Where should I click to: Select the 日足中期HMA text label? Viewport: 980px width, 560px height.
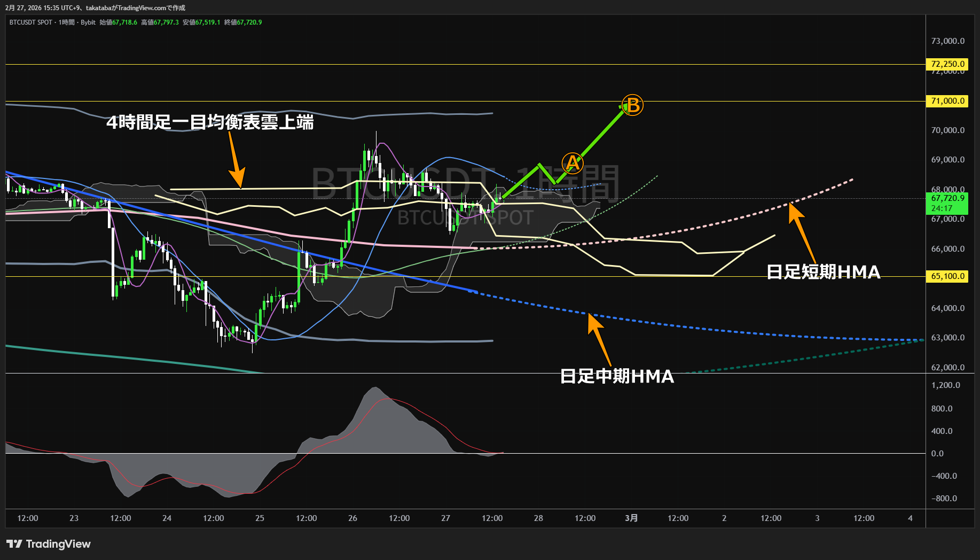pos(617,376)
